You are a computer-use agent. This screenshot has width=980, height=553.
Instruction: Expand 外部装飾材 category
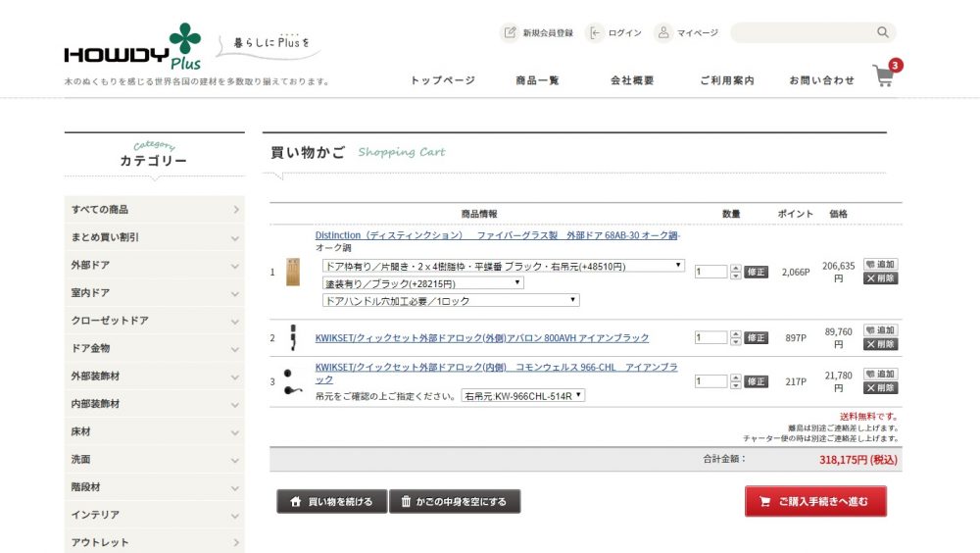point(155,376)
